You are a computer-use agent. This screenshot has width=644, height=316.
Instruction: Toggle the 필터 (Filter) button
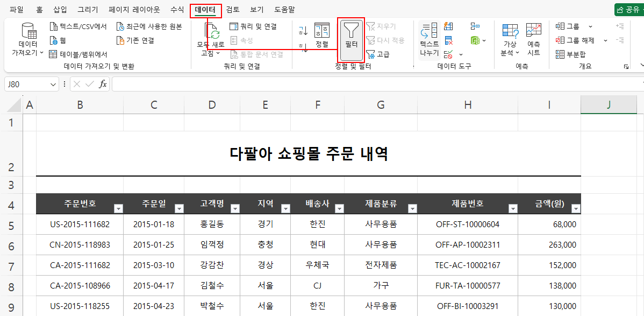pos(352,39)
